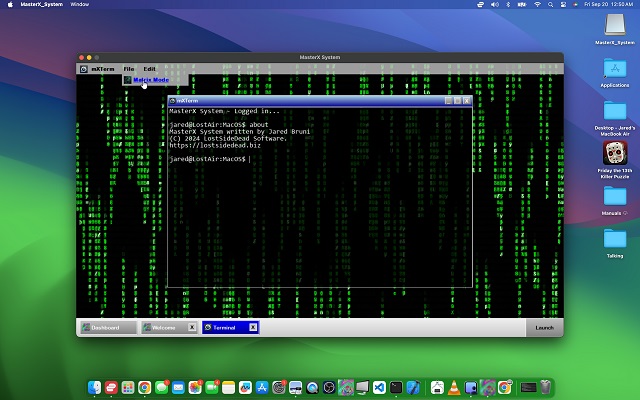The height and width of the screenshot is (400, 640).
Task: Close the Terminal tab with its X
Action: (253, 327)
